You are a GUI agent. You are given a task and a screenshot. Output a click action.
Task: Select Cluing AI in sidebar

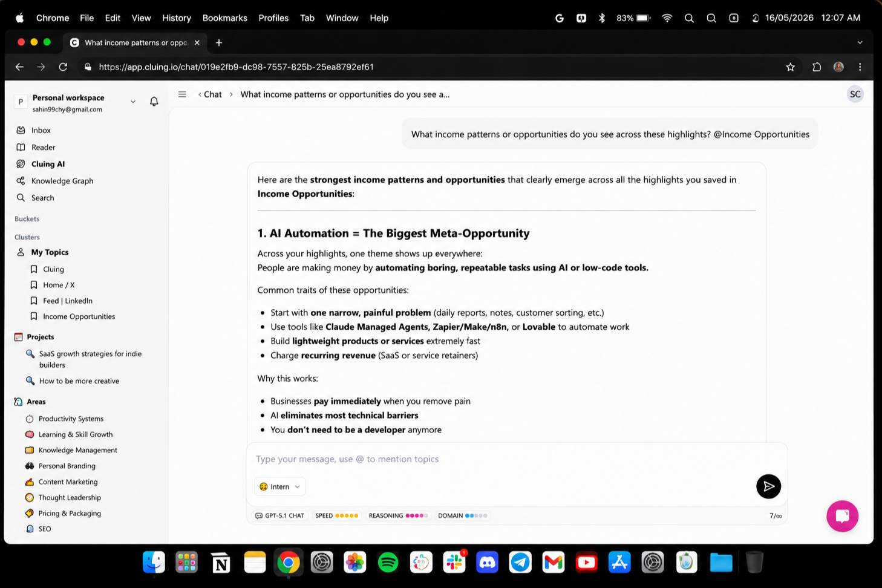point(48,164)
